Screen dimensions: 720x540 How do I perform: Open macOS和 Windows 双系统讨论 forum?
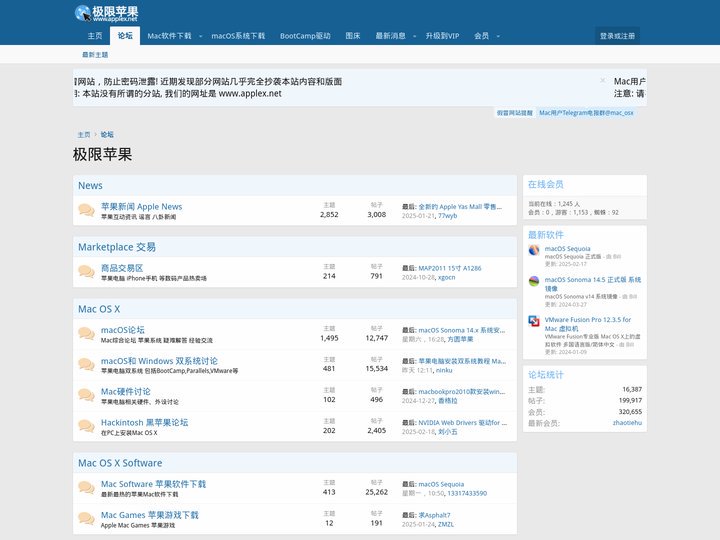[159, 361]
